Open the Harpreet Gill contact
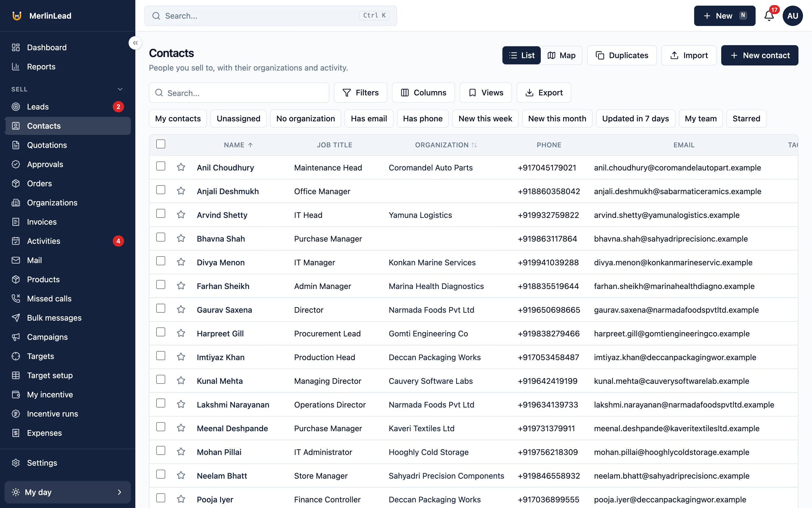This screenshot has height=508, width=812. 220,334
